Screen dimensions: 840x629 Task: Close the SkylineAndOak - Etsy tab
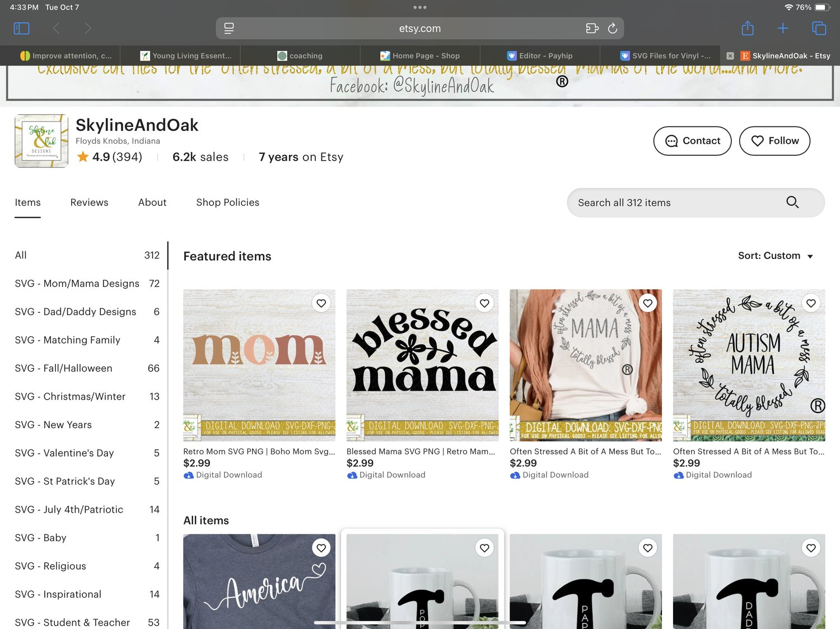pyautogui.click(x=730, y=56)
